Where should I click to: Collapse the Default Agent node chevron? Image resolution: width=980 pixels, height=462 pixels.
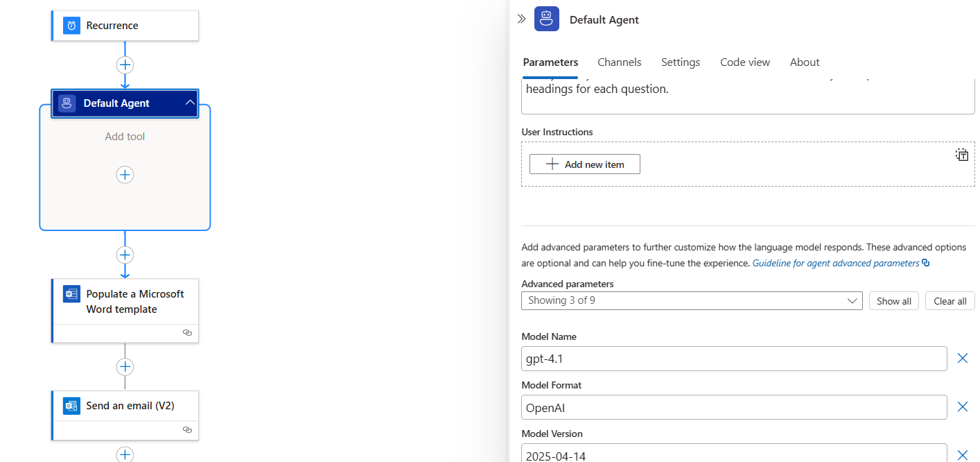tap(190, 103)
